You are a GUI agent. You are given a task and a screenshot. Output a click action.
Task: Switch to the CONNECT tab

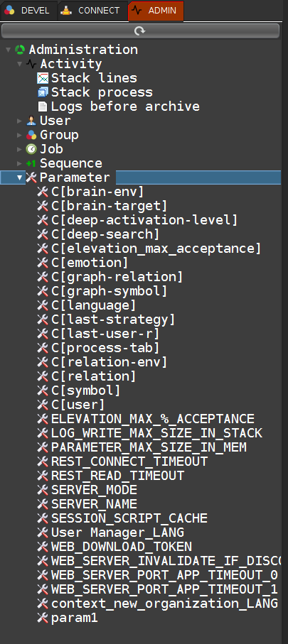[x=92, y=11]
